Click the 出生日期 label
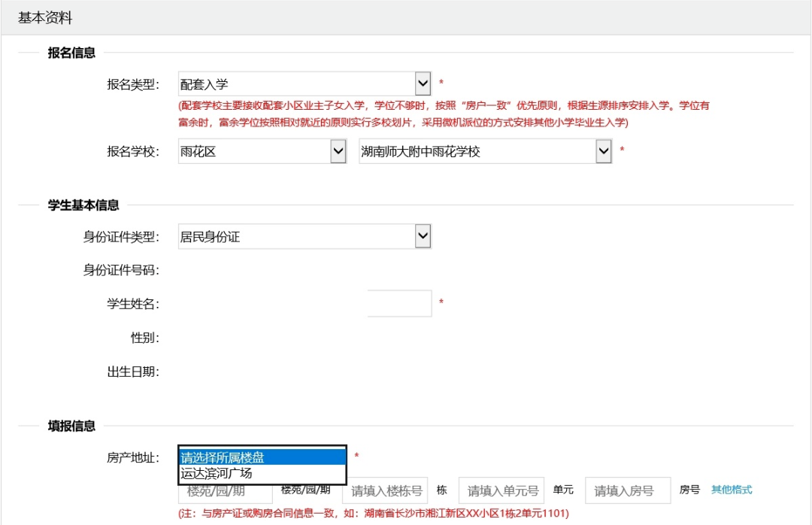This screenshot has height=525, width=812. pyautogui.click(x=133, y=372)
